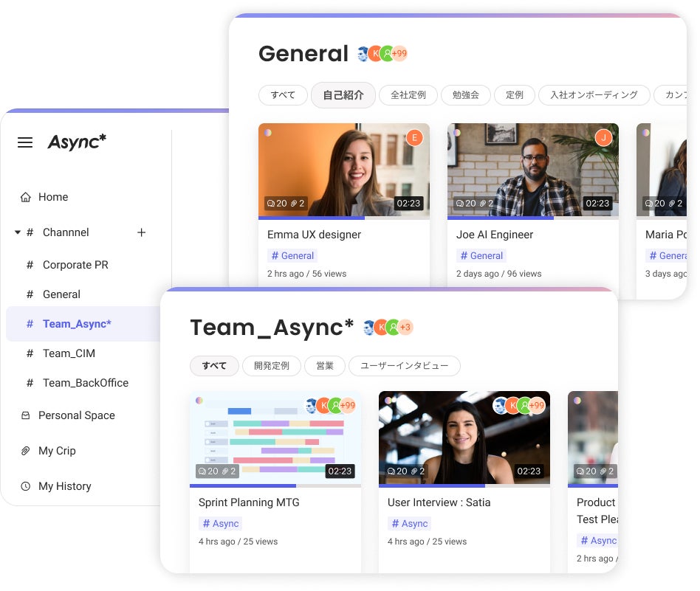Image resolution: width=700 pixels, height=591 pixels.
Task: Click progress bar under Sprint Planning video
Action: pyautogui.click(x=275, y=485)
